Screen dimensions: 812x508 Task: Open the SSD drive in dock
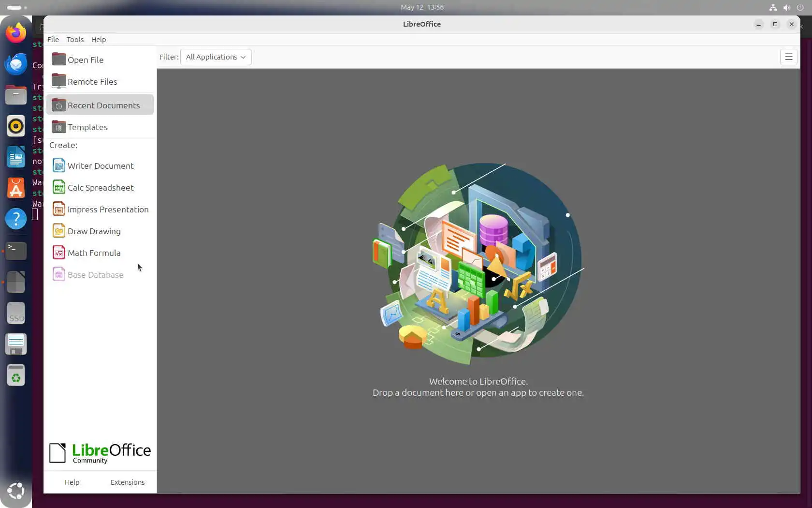coord(16,313)
